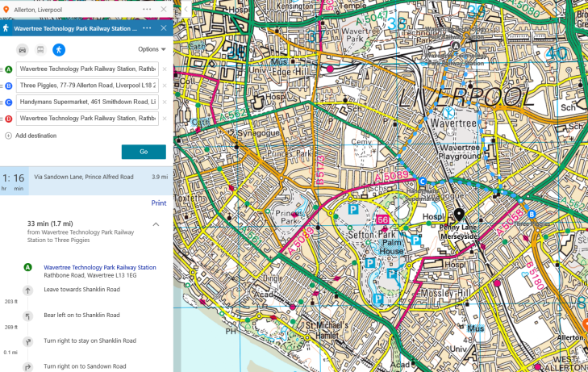Select the Wavertree Technology Park directions tab
Image resolution: width=588 pixels, height=372 pixels.
[x=73, y=28]
